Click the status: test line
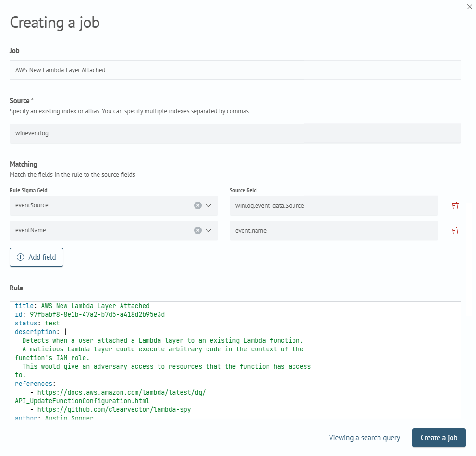Image resolution: width=476 pixels, height=456 pixels. tap(37, 323)
